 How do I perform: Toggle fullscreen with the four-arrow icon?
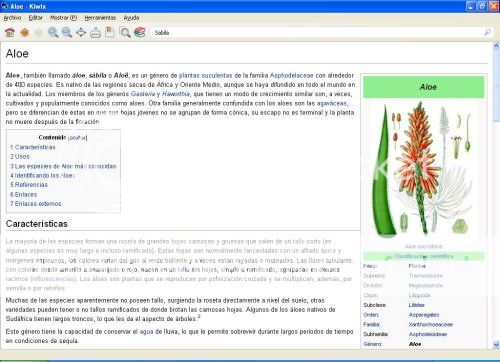(x=81, y=32)
